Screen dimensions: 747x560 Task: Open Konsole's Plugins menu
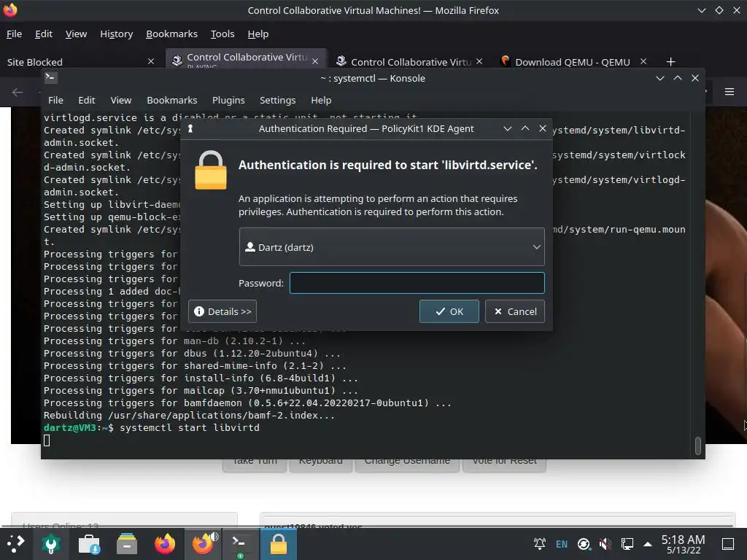pyautogui.click(x=228, y=100)
